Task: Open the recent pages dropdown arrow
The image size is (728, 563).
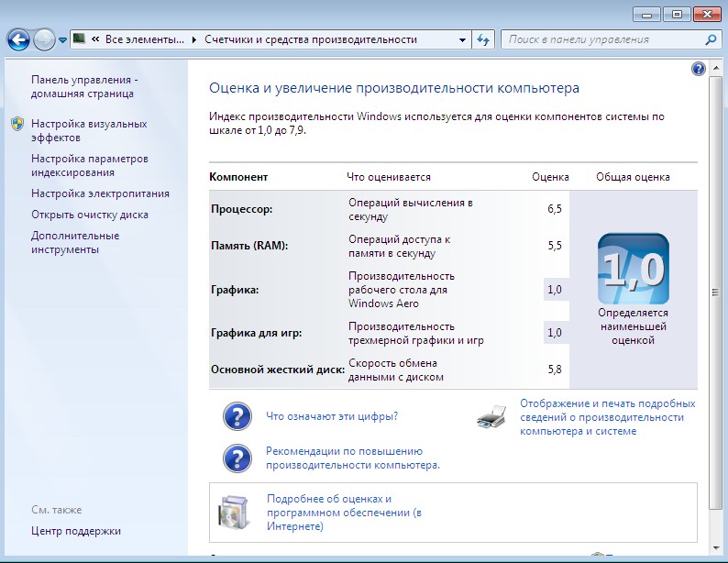Action: (62, 40)
